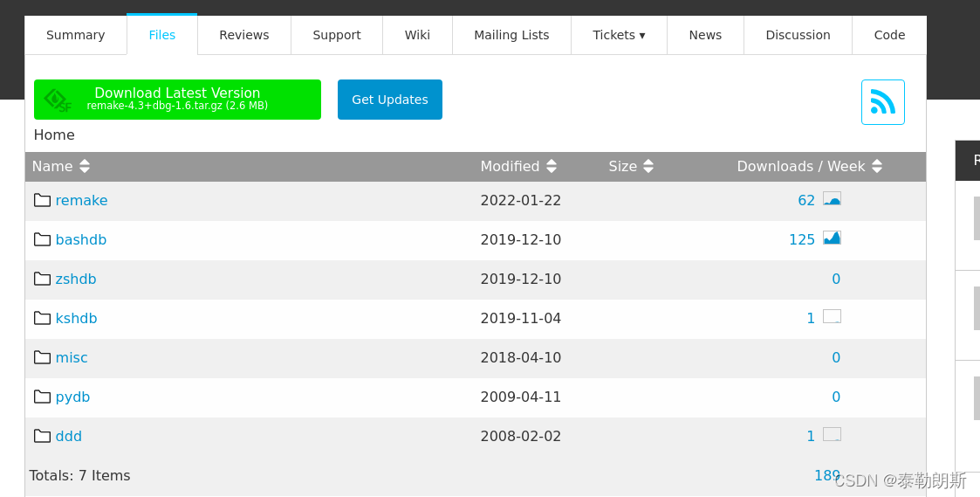The image size is (980, 497).
Task: Click the folder icon beside pydb
Action: pos(43,397)
